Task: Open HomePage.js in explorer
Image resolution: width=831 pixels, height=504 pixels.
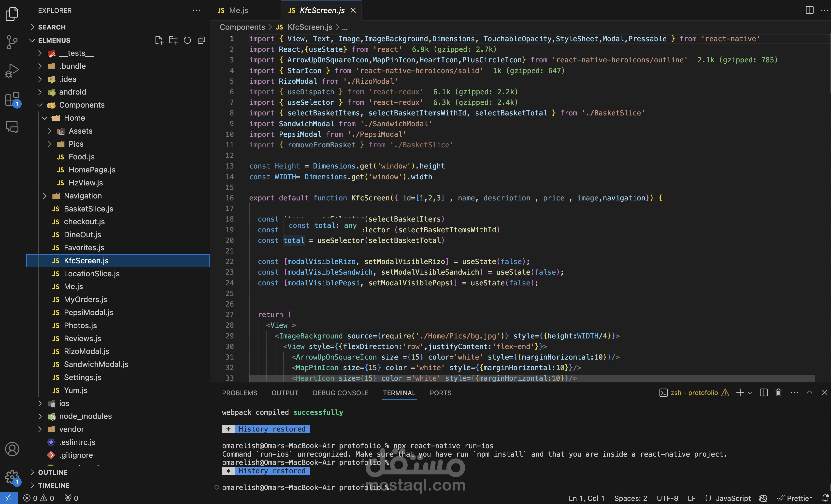Action: pyautogui.click(x=118, y=170)
